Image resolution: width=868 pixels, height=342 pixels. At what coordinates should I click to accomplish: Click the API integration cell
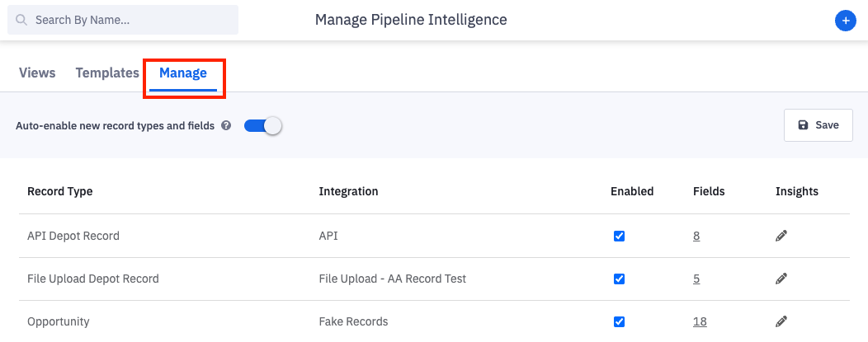tap(328, 236)
